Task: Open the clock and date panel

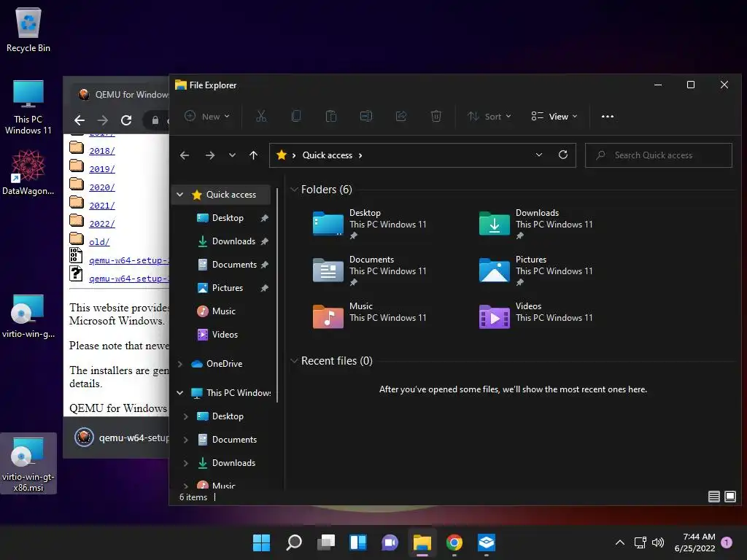Action: tap(694, 542)
